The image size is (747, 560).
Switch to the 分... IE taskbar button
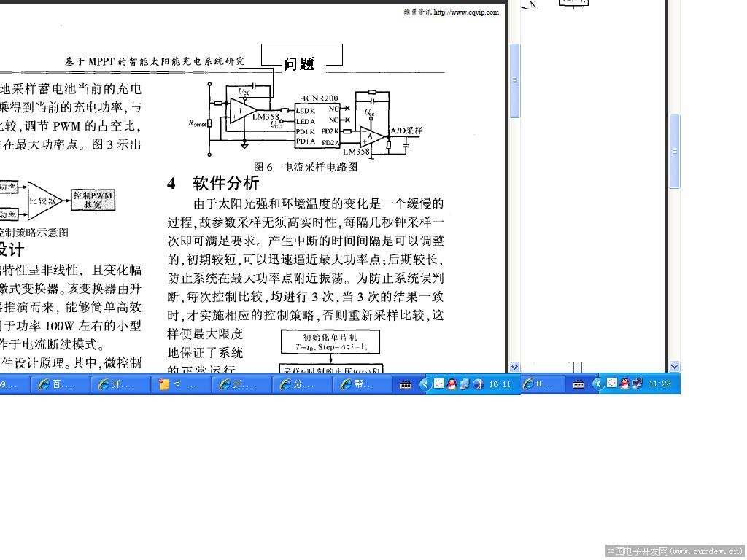click(x=301, y=384)
